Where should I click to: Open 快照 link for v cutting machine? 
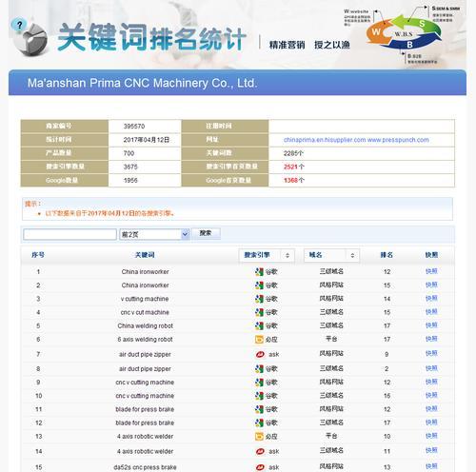coord(431,298)
